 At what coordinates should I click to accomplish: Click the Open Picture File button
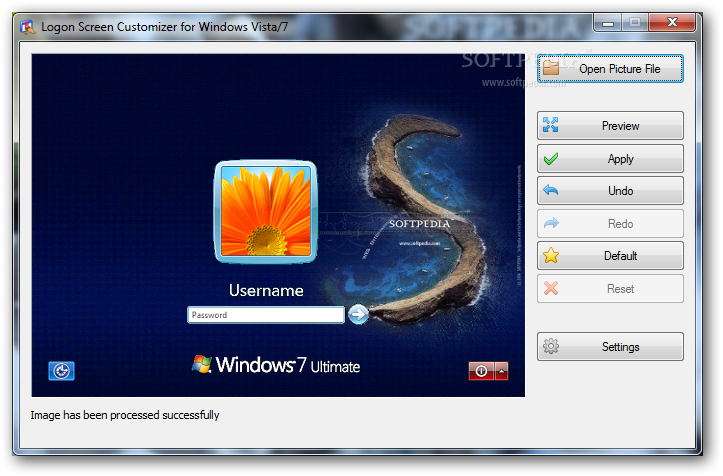610,69
